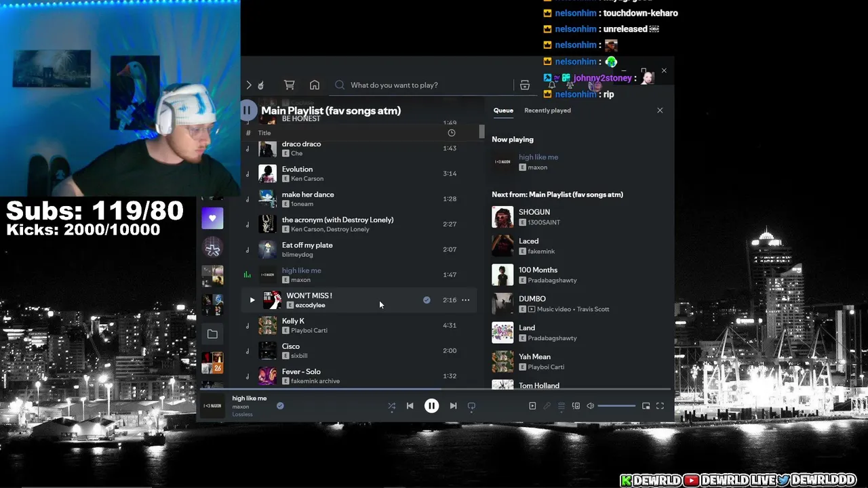Skip to the next track
The image size is (868, 488).
[x=453, y=406]
